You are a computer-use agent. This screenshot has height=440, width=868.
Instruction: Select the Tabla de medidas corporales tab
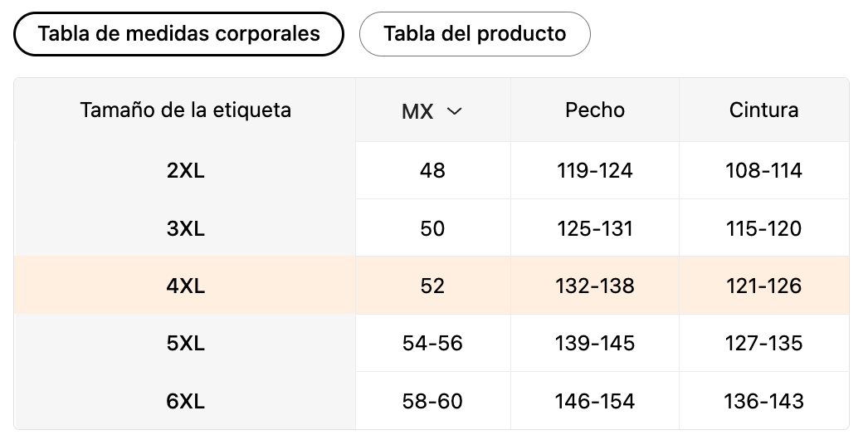[x=178, y=34]
